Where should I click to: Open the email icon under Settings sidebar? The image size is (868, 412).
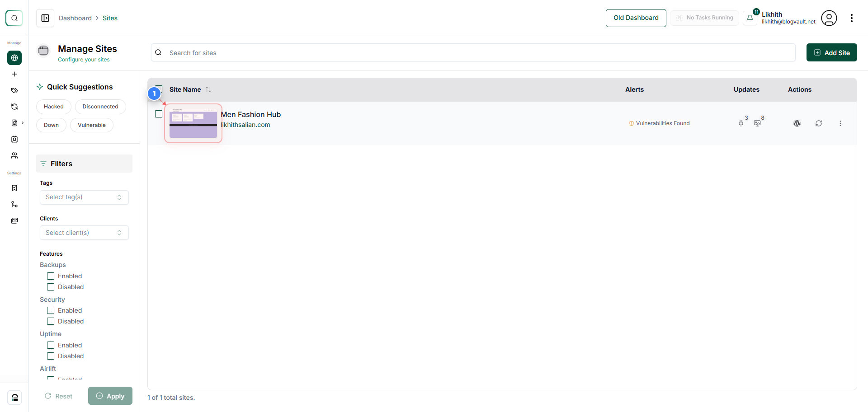click(14, 220)
